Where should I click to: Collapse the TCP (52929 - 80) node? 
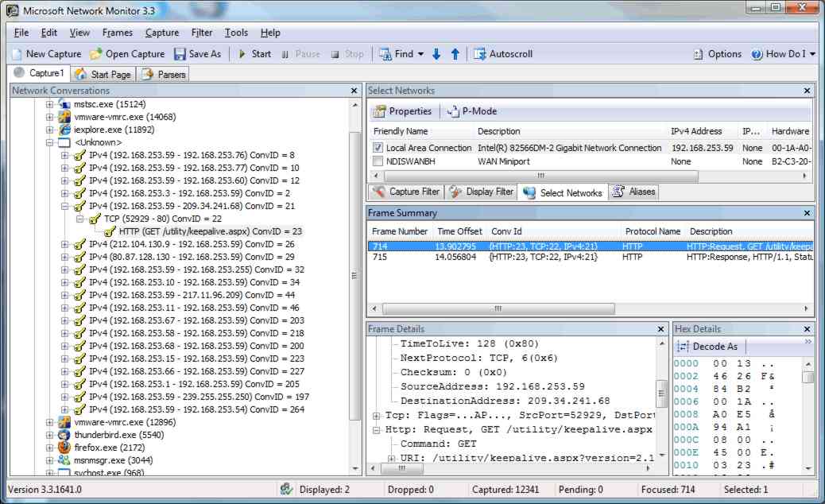(79, 219)
